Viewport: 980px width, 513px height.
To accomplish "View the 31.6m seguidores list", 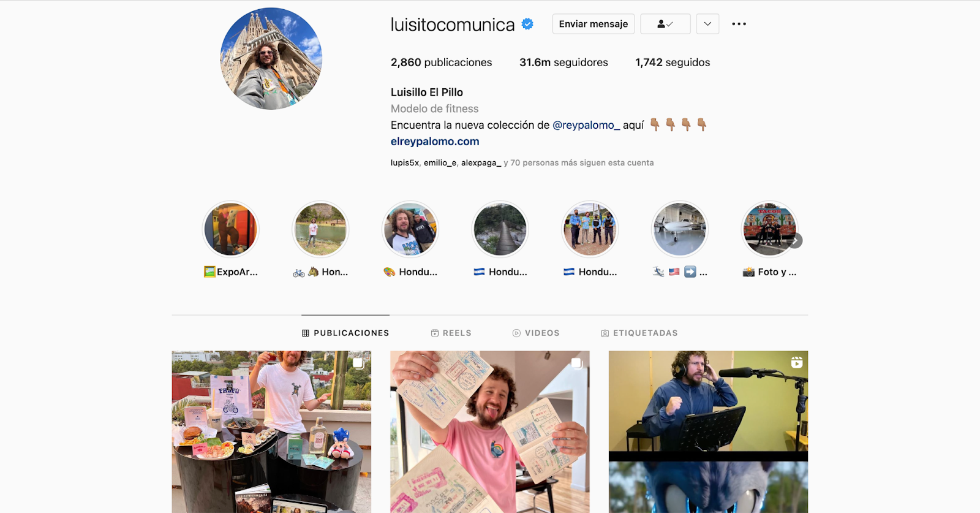I will pos(563,63).
